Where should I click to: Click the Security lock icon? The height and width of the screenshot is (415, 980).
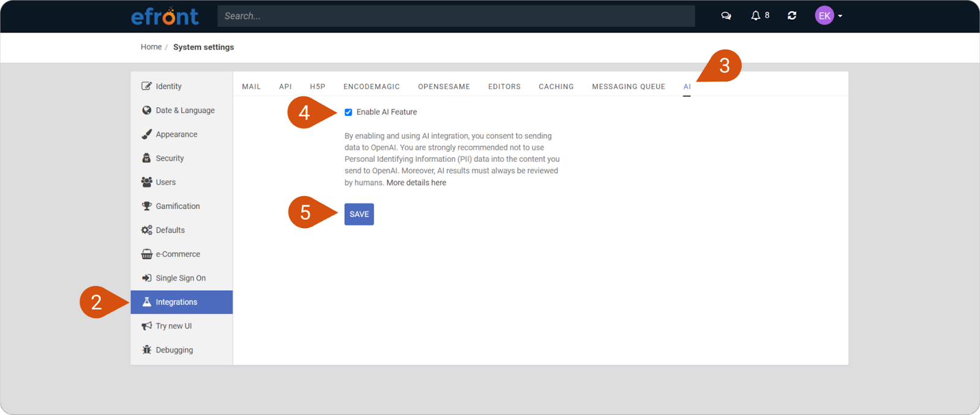pyautogui.click(x=146, y=158)
